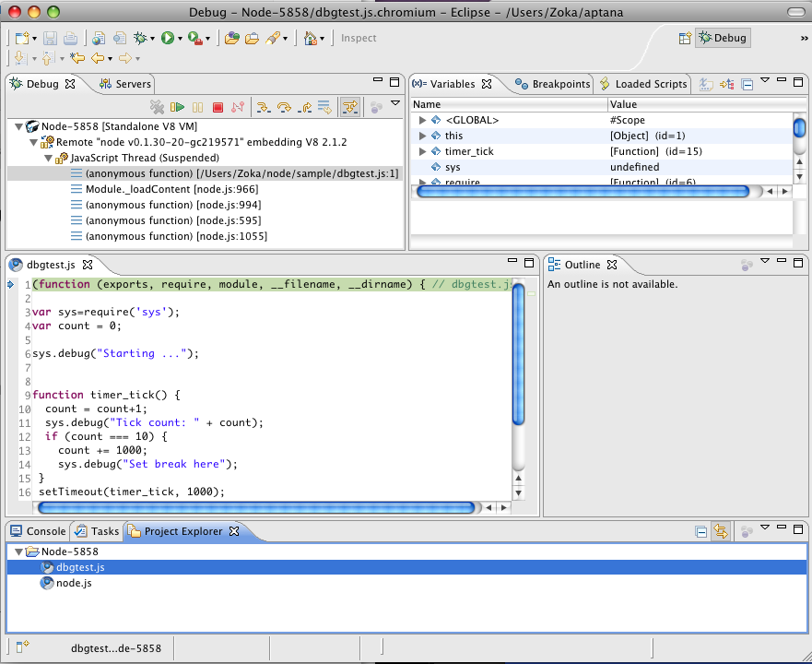Click the Step Into icon
This screenshot has width=812, height=664.
coord(263,108)
